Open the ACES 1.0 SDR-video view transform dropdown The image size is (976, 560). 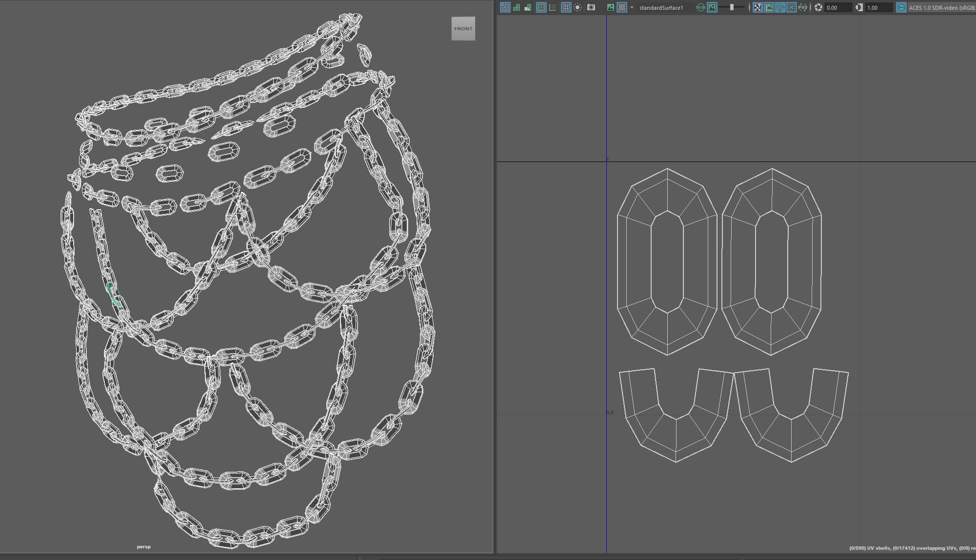click(941, 8)
